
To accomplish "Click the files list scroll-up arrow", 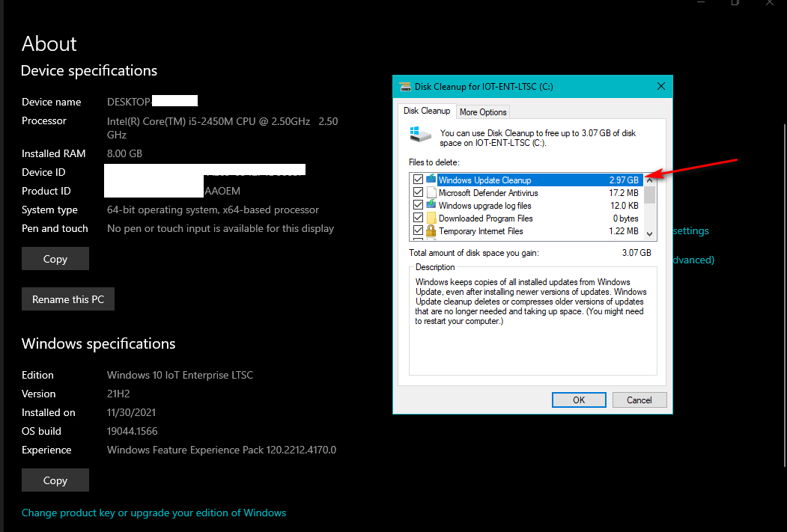I will pos(649,180).
